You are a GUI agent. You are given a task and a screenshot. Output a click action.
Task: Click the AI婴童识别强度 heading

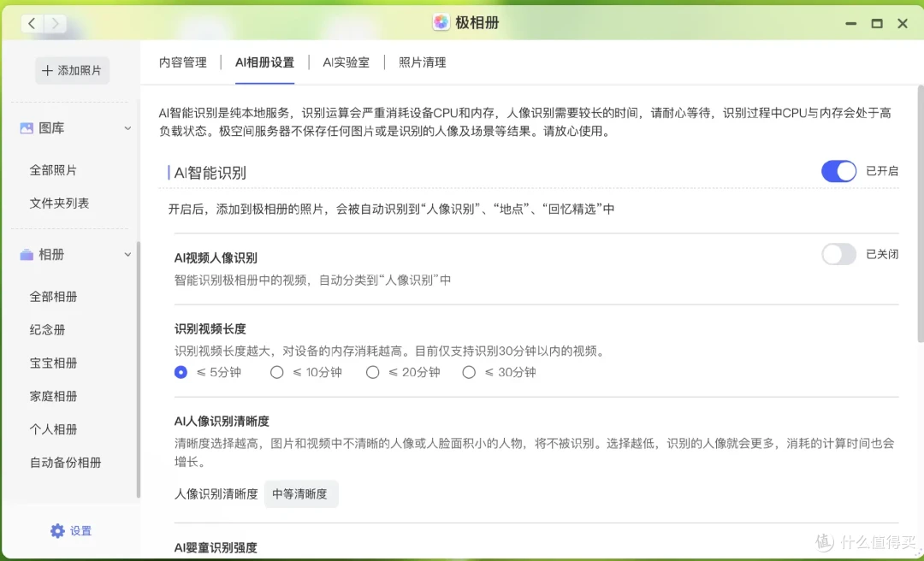[x=216, y=548]
